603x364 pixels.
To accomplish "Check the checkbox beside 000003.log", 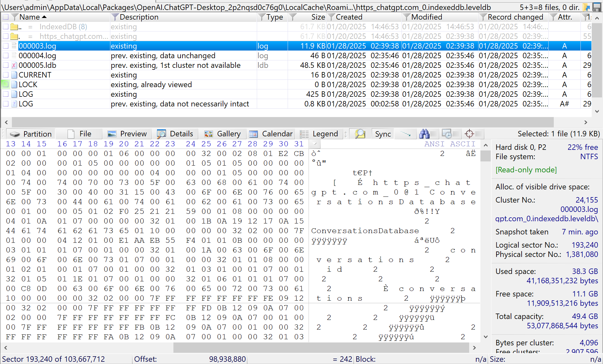I will (5, 46).
